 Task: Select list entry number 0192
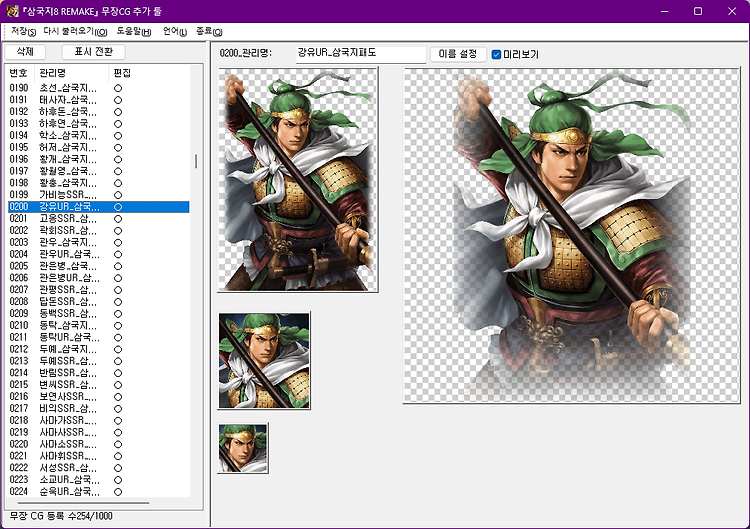click(x=99, y=111)
